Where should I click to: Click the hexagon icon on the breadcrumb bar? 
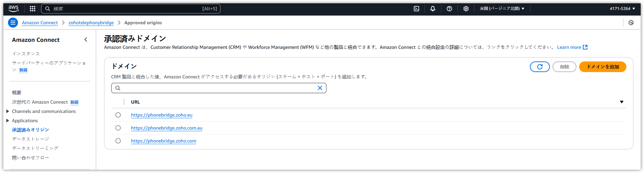tap(631, 23)
